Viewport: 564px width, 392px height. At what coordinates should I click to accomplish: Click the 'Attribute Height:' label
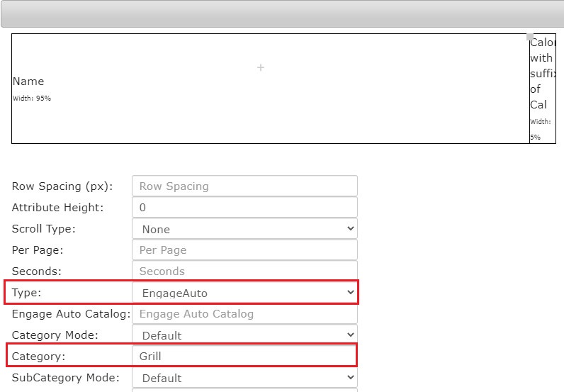(57, 208)
